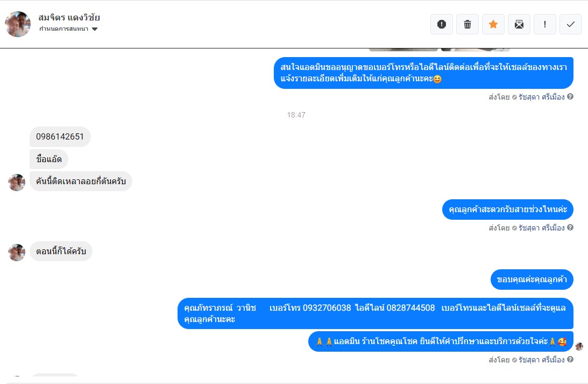Mark conversation done with checkmark icon
588x384 pixels.
pos(571,24)
